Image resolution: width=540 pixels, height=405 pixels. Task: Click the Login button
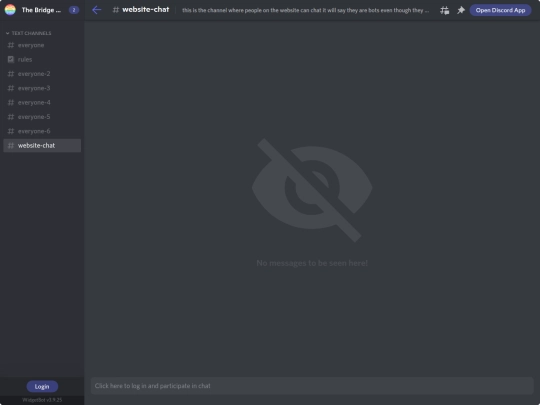(42, 386)
